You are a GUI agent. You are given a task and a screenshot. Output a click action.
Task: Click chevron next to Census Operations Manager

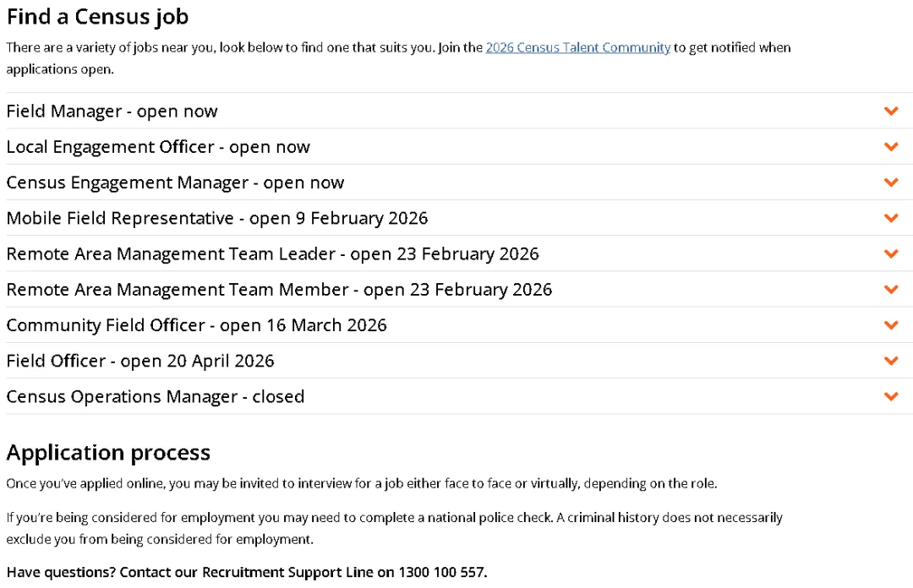(x=891, y=396)
